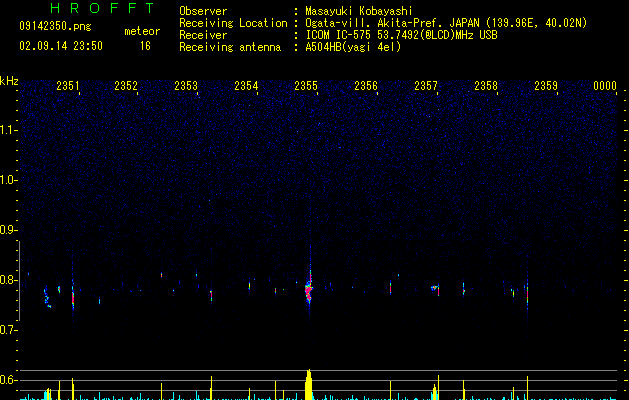Click the 2352 time marker
Image resolution: width=629 pixels, height=400 pixels.
(x=126, y=86)
